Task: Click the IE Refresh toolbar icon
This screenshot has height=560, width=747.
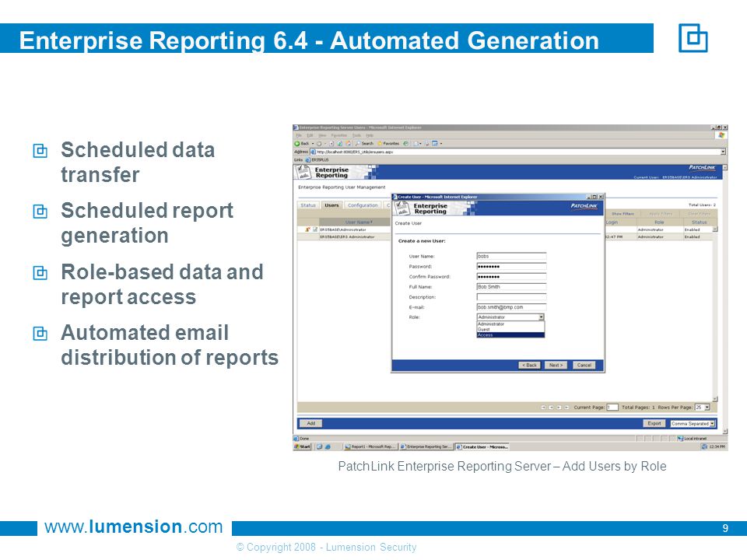Action: point(340,143)
